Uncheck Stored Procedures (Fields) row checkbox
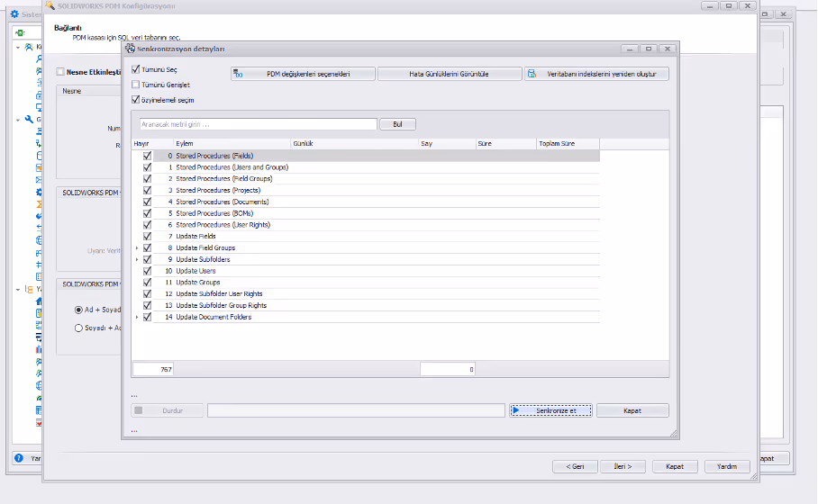 click(x=147, y=156)
